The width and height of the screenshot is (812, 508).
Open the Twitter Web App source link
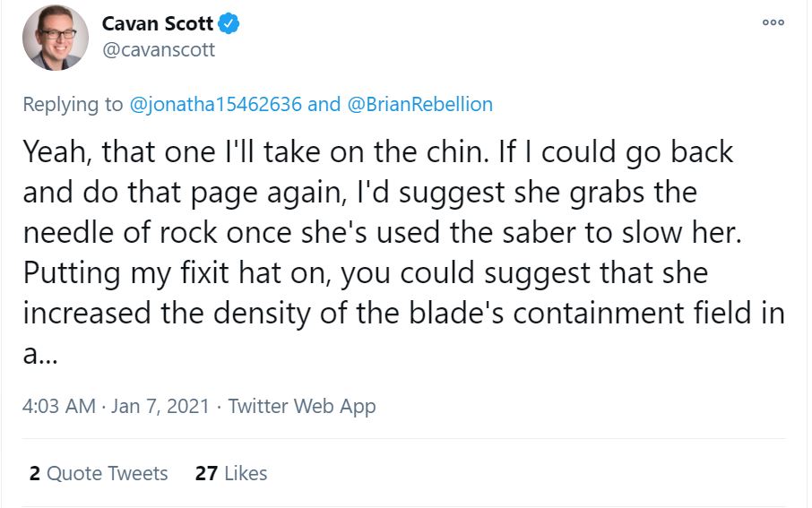pyautogui.click(x=302, y=406)
